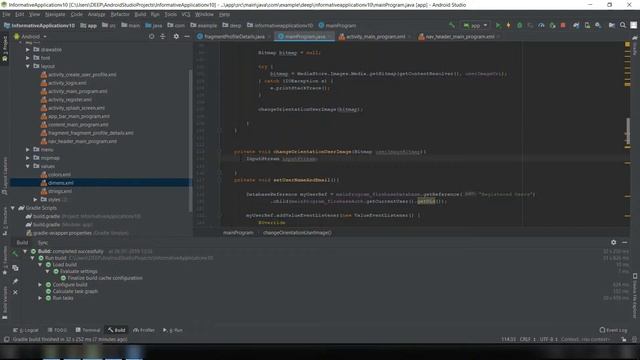Expand the styles node
Viewport: 640px width, 360px height.
pos(35,200)
